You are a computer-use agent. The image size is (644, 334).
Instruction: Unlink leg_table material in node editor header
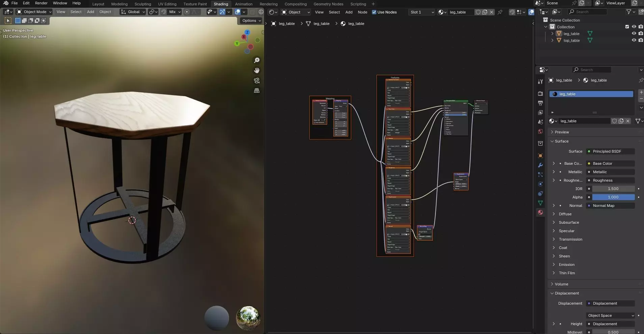(x=492, y=12)
